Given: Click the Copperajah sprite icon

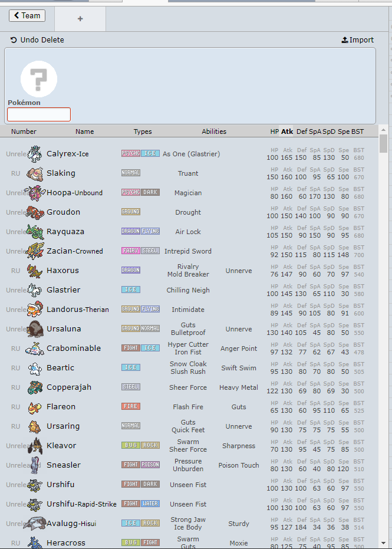Looking at the screenshot, I should click(35, 387).
